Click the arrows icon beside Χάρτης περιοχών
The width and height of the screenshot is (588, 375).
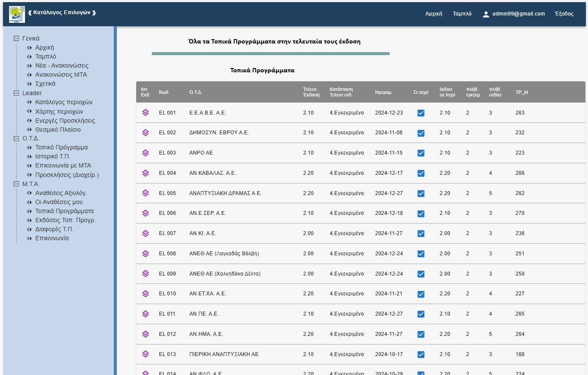click(x=29, y=112)
